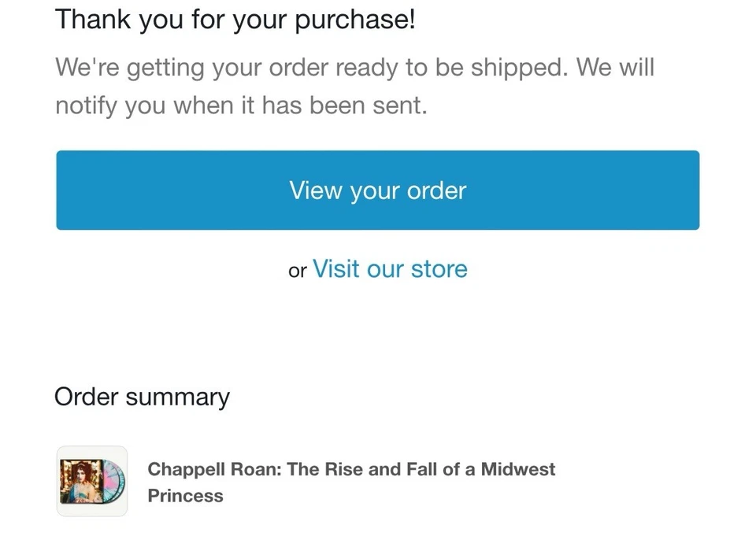Image resolution: width=756 pixels, height=536 pixels.
Task: Select the product name in Order summary
Action: click(350, 482)
